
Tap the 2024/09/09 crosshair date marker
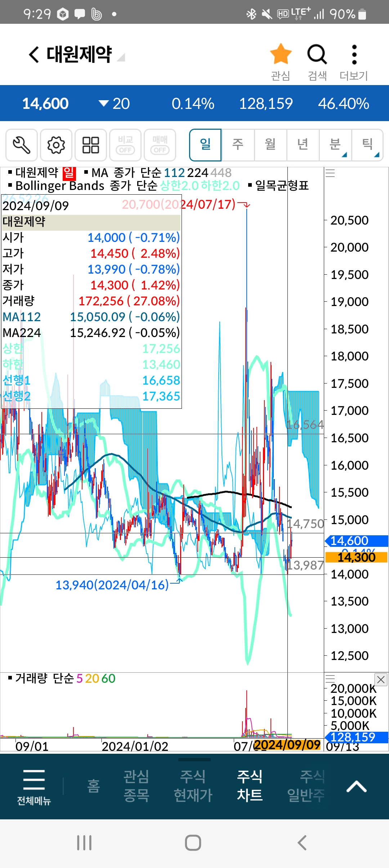pyautogui.click(x=287, y=744)
